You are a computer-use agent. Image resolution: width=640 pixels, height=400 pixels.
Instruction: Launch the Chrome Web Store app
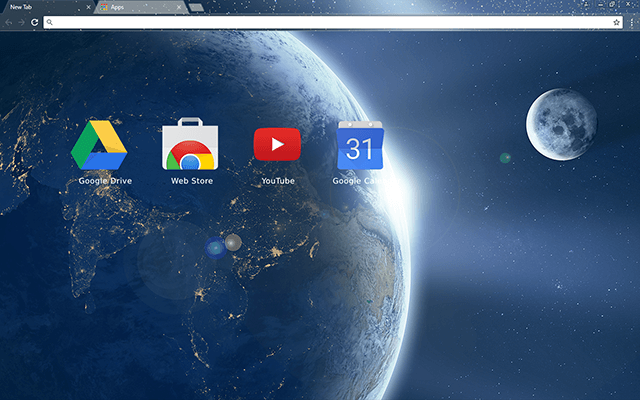click(x=190, y=145)
